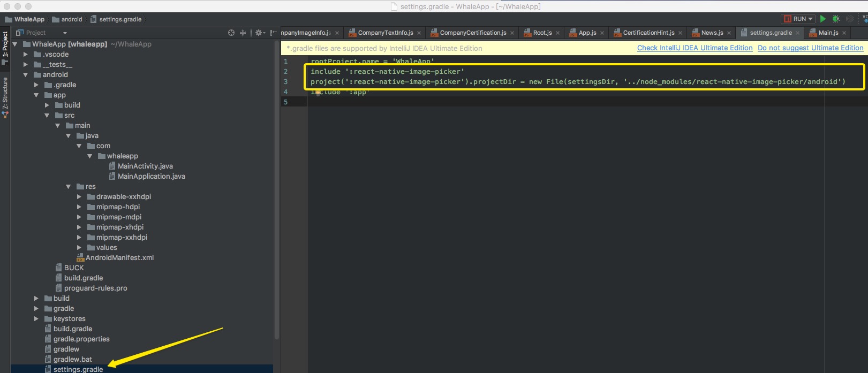Screen dimensions: 868x373
Task: Close the App.js tab
Action: pos(602,33)
